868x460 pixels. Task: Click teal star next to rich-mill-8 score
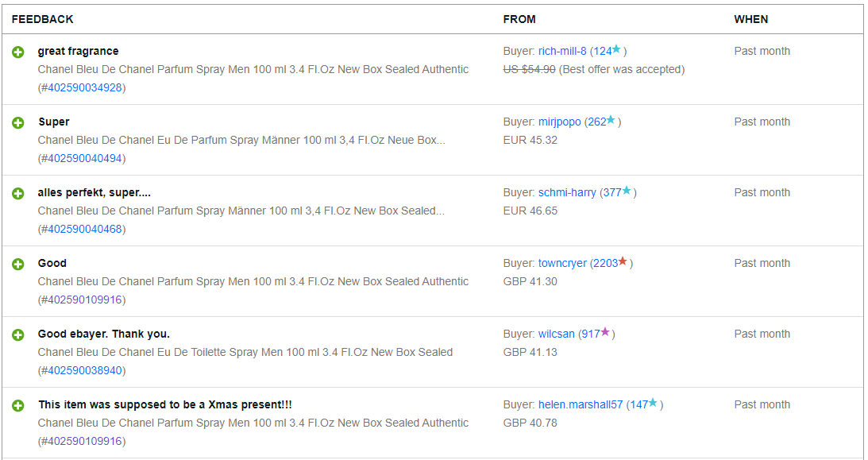[617, 49]
